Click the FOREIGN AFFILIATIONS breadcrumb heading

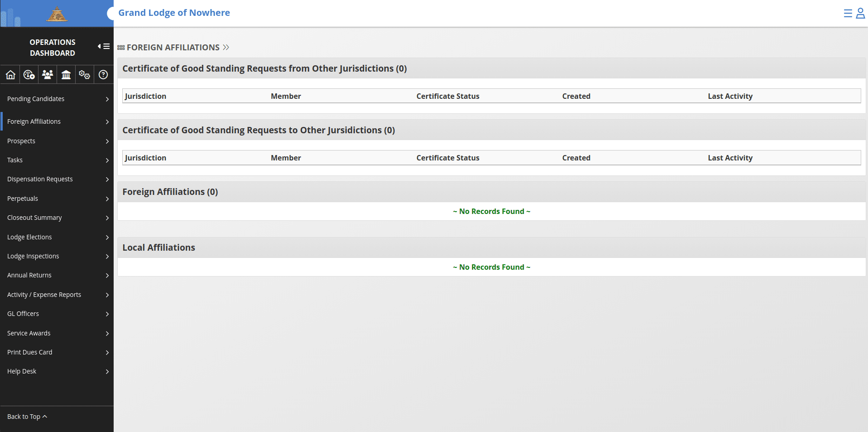[x=173, y=48]
